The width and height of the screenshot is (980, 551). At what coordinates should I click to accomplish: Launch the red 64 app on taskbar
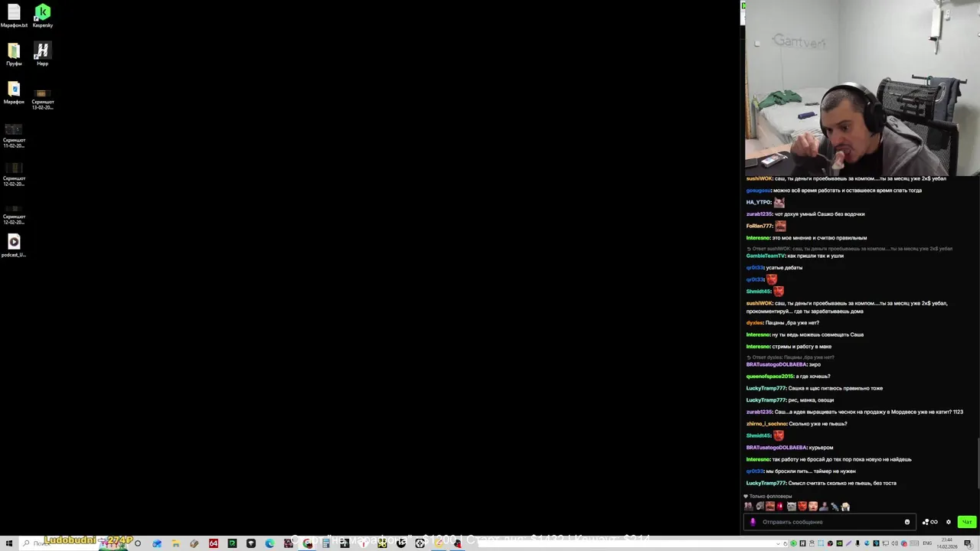pyautogui.click(x=213, y=543)
